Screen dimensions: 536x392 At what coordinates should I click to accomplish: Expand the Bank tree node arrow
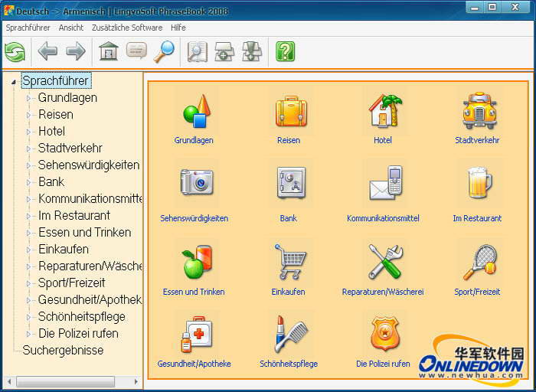29,182
